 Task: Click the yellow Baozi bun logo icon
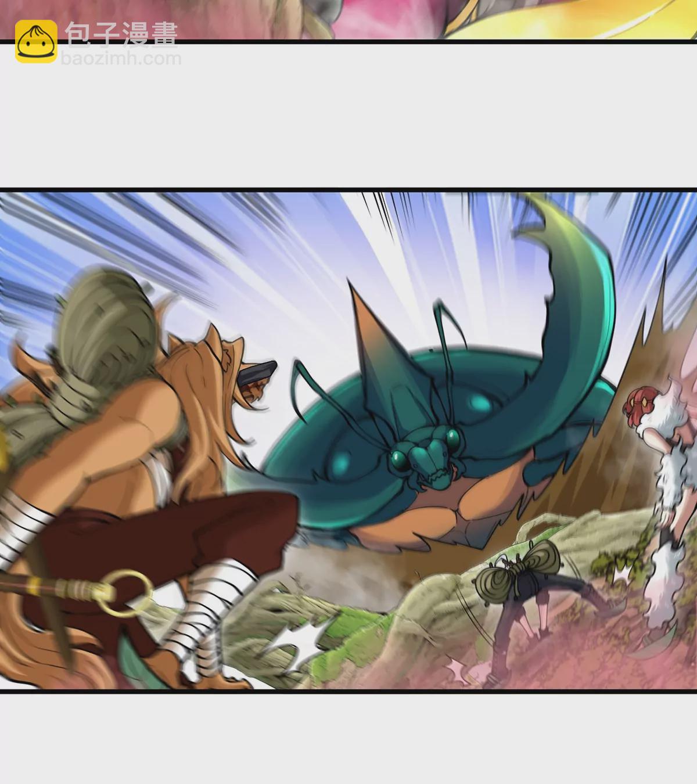point(36,42)
